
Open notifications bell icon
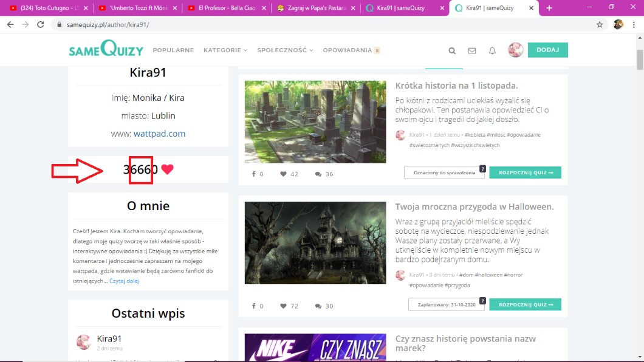pos(492,51)
